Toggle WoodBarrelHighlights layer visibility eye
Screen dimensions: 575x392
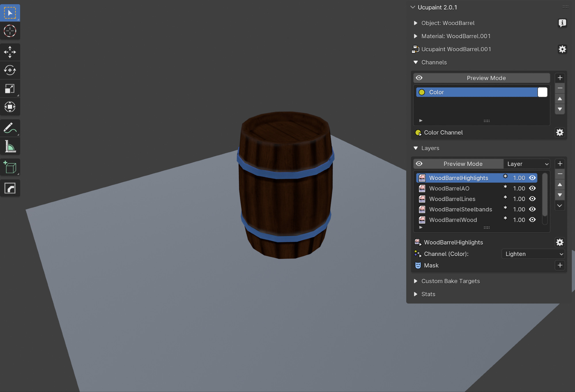point(532,178)
